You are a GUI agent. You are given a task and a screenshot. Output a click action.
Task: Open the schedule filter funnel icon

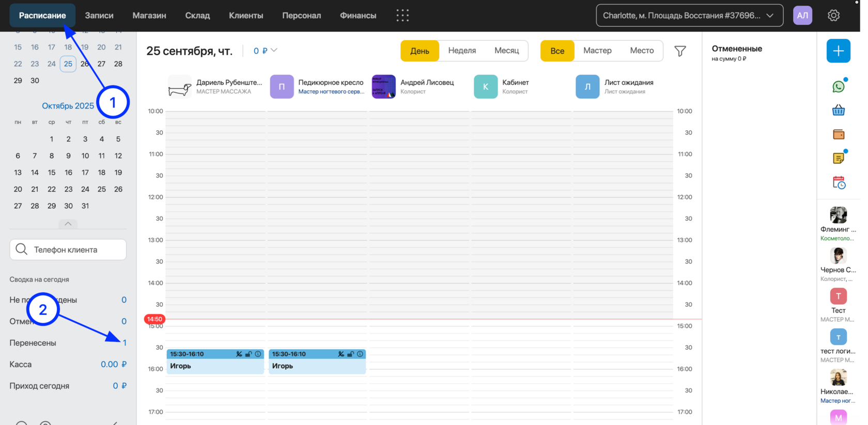tap(680, 51)
